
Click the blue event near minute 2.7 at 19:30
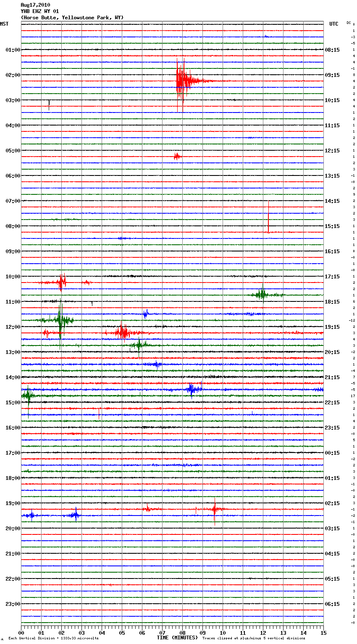coord(76,515)
